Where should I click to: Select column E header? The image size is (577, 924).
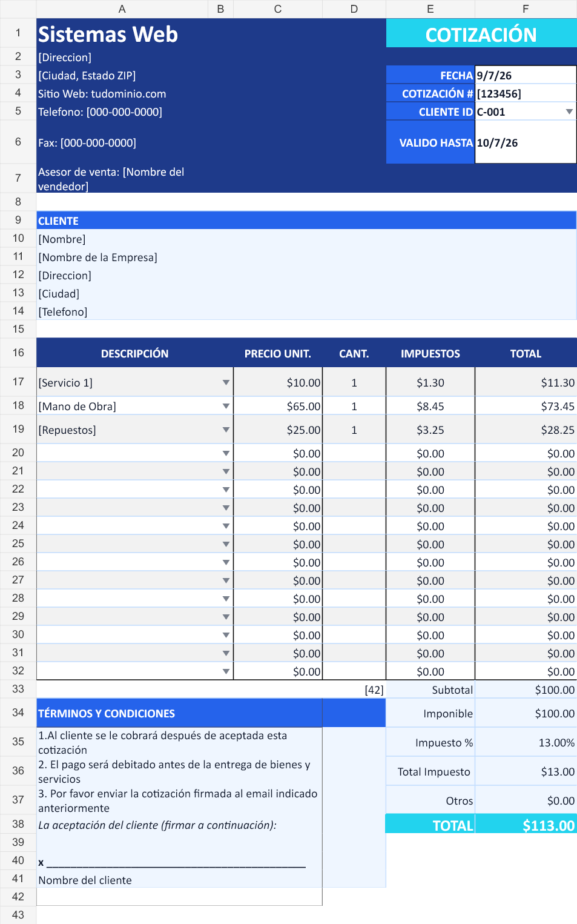[x=430, y=8]
